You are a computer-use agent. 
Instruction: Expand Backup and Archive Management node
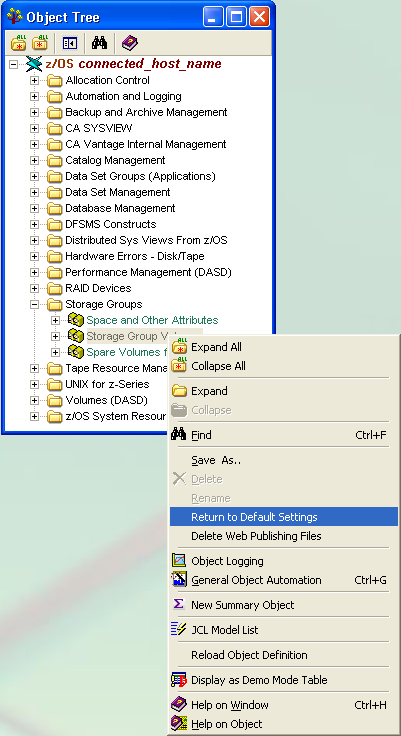[x=34, y=113]
